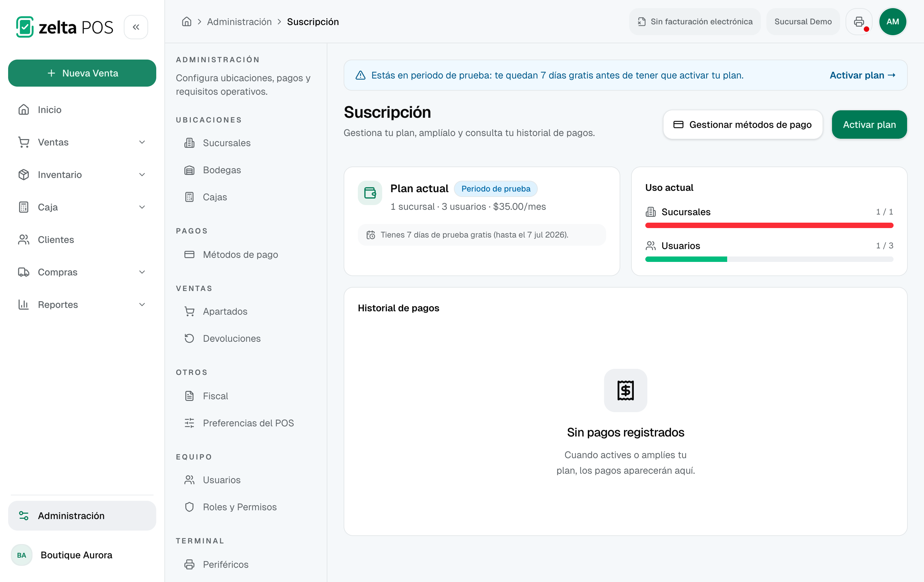Screen dimensions: 924x582
Task: Click the green Activar plan button
Action: (x=869, y=125)
